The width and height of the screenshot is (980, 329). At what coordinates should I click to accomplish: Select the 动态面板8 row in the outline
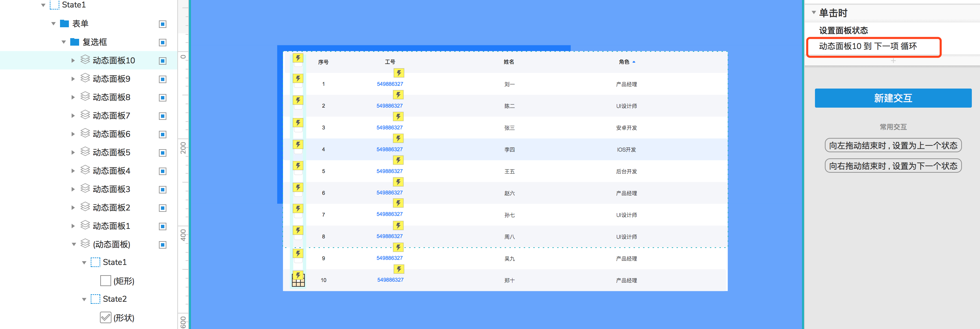point(89,97)
